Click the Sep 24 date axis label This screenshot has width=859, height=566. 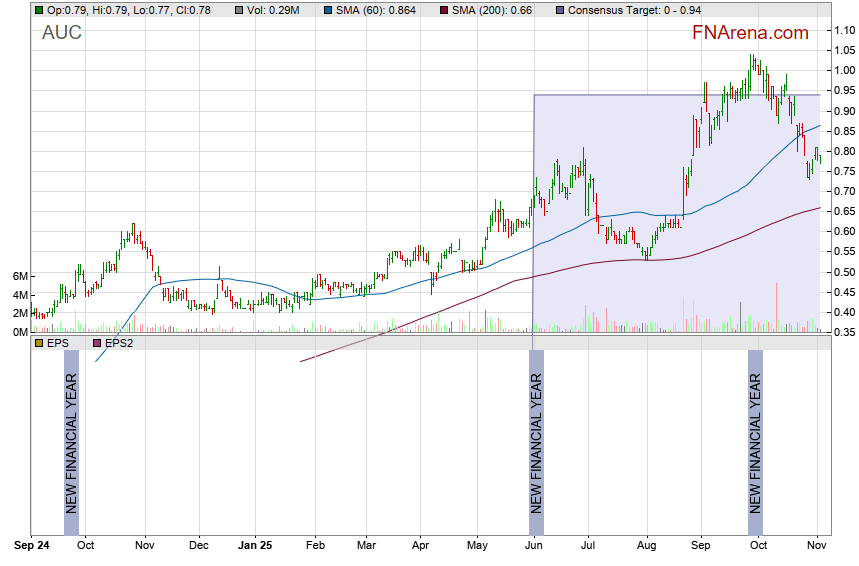click(x=31, y=546)
